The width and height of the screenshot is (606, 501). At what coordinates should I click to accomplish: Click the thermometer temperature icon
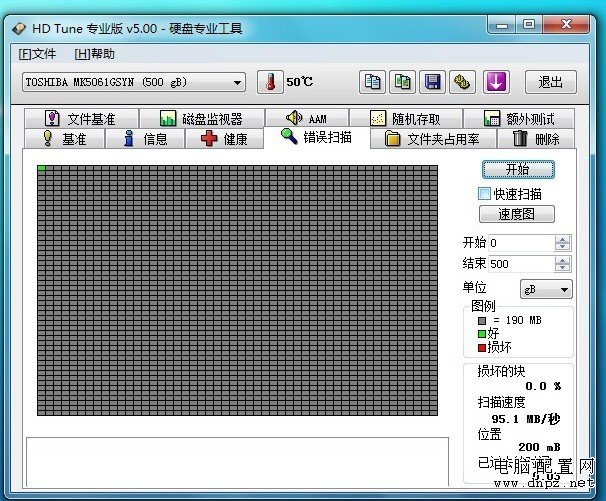pos(270,82)
